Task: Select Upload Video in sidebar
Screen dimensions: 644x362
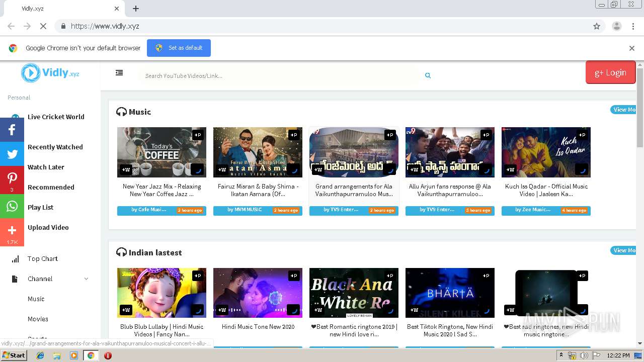Action: pos(48,227)
